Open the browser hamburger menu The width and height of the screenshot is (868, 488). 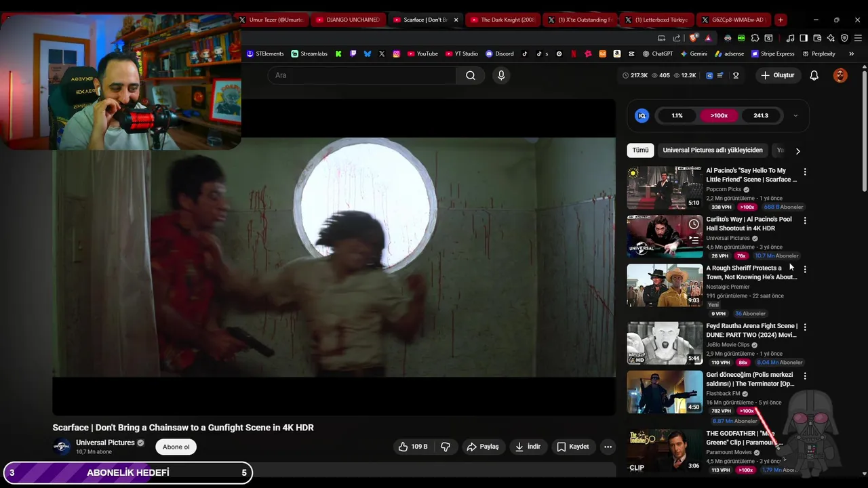tap(858, 38)
